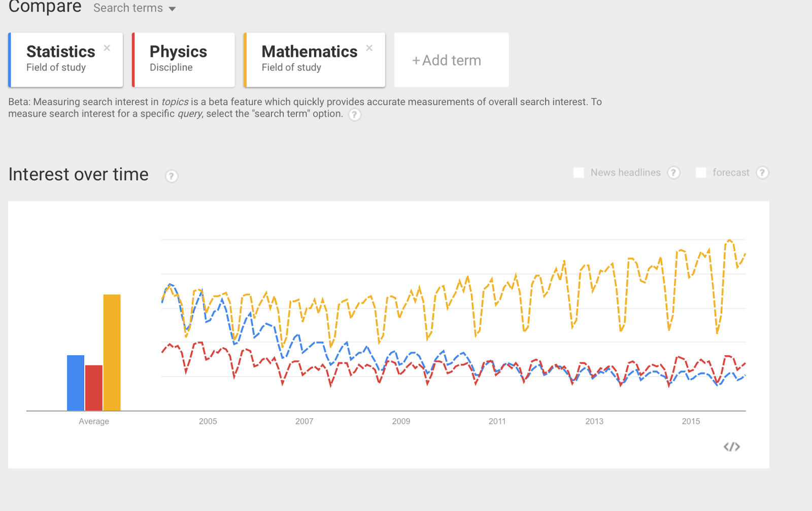Image resolution: width=812 pixels, height=511 pixels.
Task: Click the 2009 label on timeline axis
Action: (401, 421)
